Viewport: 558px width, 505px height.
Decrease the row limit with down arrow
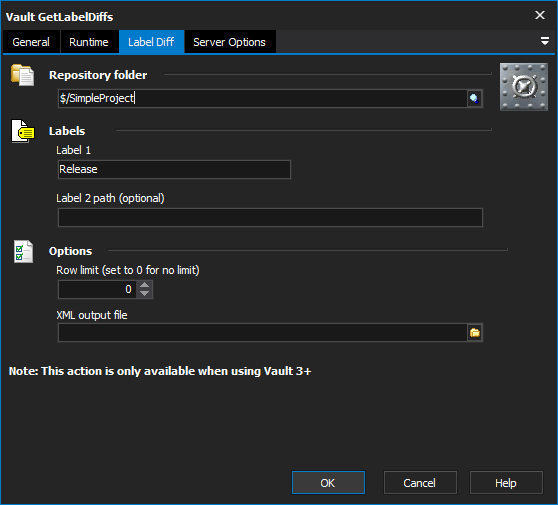click(144, 294)
